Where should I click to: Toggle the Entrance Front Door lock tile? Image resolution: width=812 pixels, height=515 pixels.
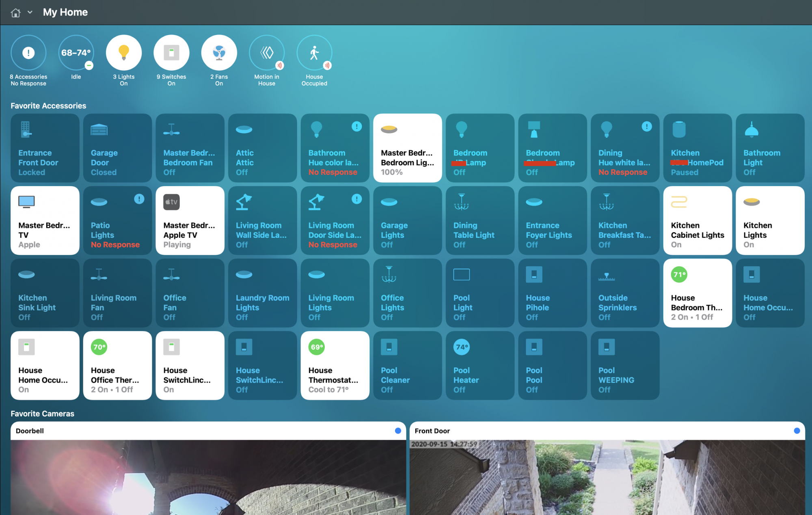45,148
